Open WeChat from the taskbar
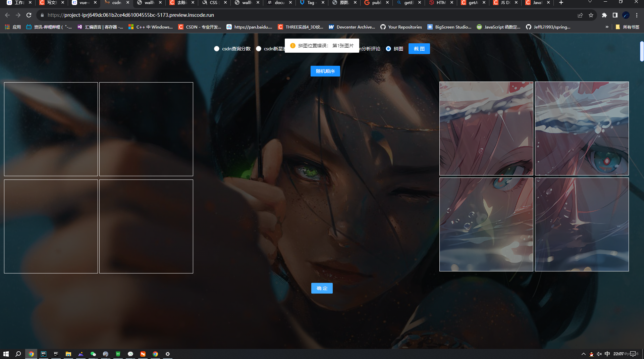 click(x=93, y=354)
